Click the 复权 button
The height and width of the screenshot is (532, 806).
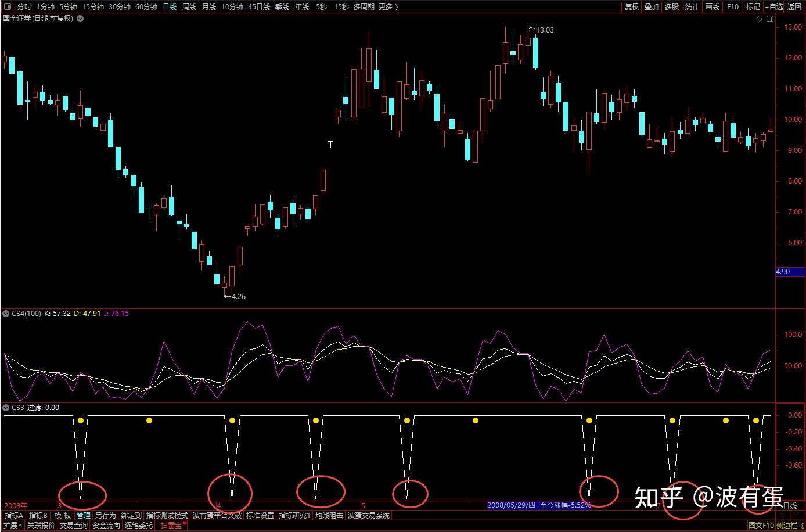point(632,7)
